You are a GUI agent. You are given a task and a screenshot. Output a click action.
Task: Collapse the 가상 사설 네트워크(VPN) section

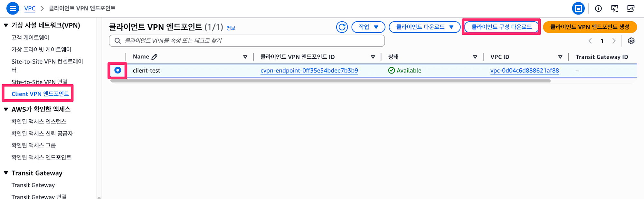tap(6, 25)
